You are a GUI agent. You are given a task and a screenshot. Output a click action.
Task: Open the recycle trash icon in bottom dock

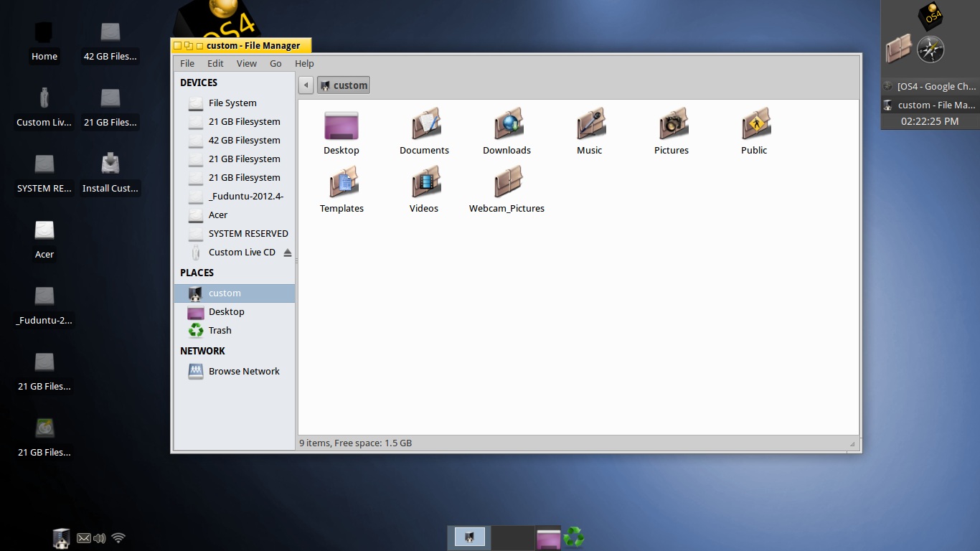point(574,537)
